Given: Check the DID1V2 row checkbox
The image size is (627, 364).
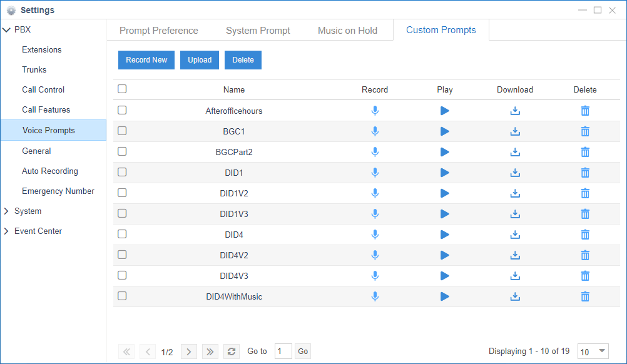Looking at the screenshot, I should point(123,193).
